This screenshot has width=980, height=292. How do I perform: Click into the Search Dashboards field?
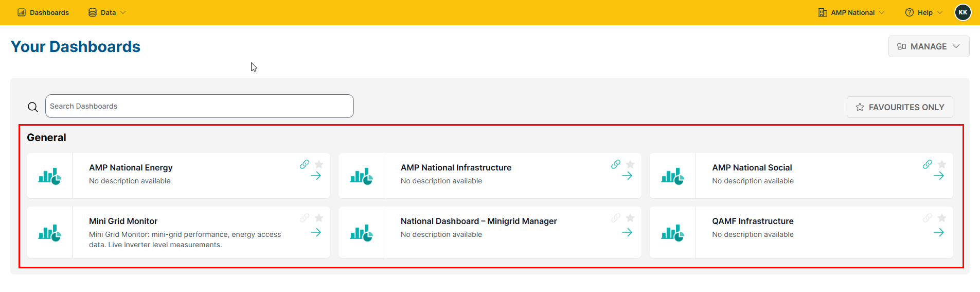[x=200, y=106]
